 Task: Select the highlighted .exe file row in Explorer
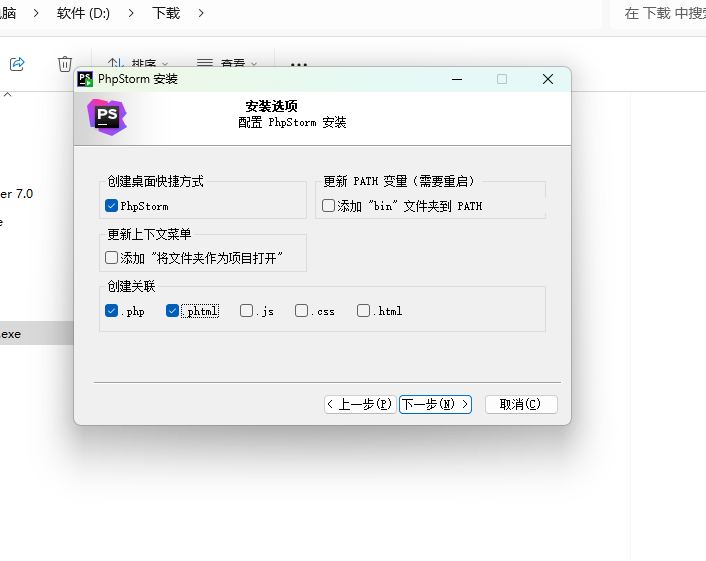point(36,334)
